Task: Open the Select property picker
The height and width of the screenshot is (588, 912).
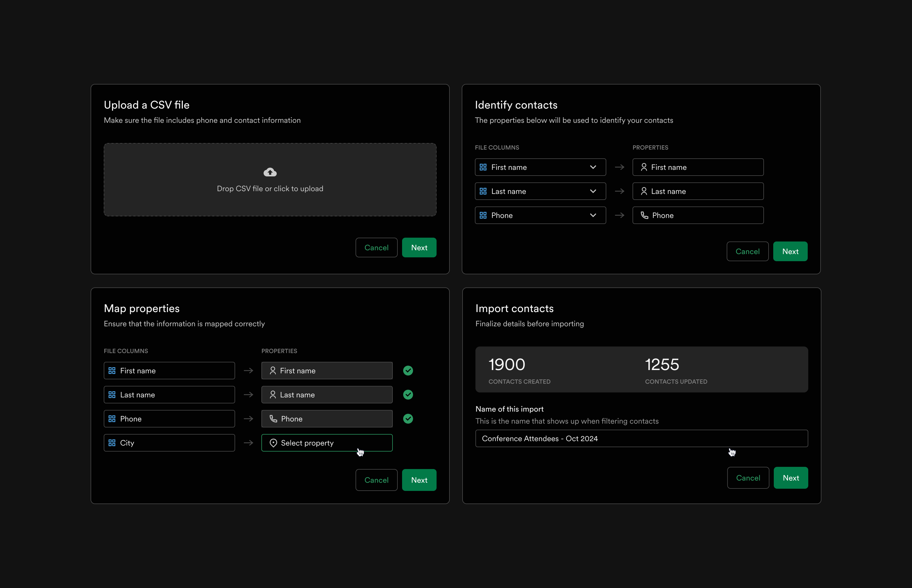Action: click(327, 443)
